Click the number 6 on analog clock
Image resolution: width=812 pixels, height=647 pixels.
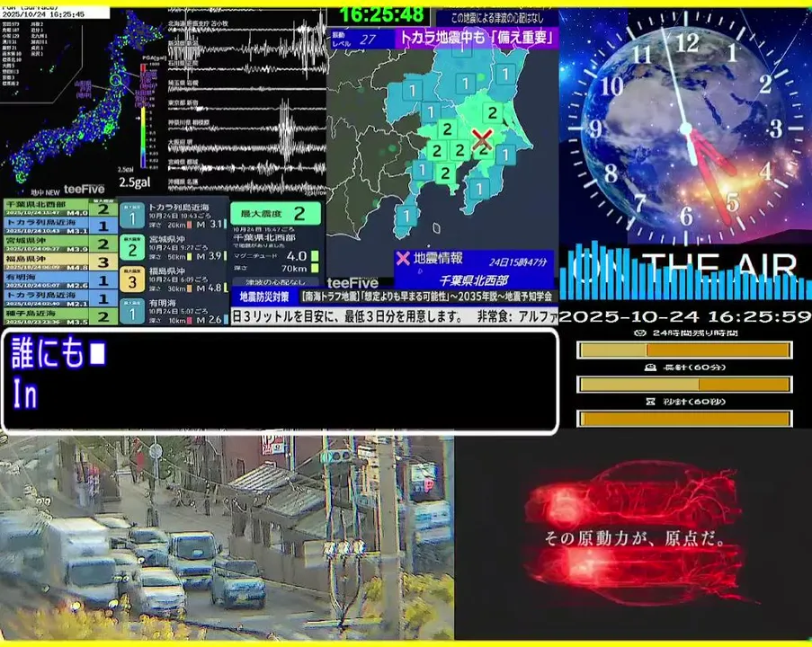tap(686, 216)
